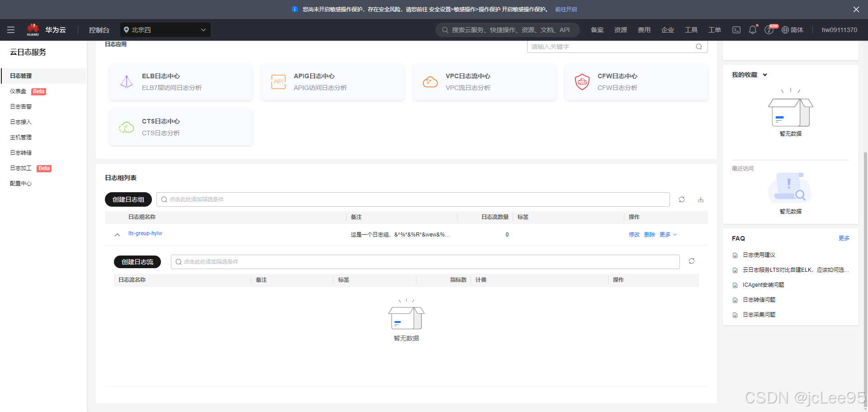Image resolution: width=868 pixels, height=412 pixels.
Task: Open the 工单 top menu item
Action: 715,30
